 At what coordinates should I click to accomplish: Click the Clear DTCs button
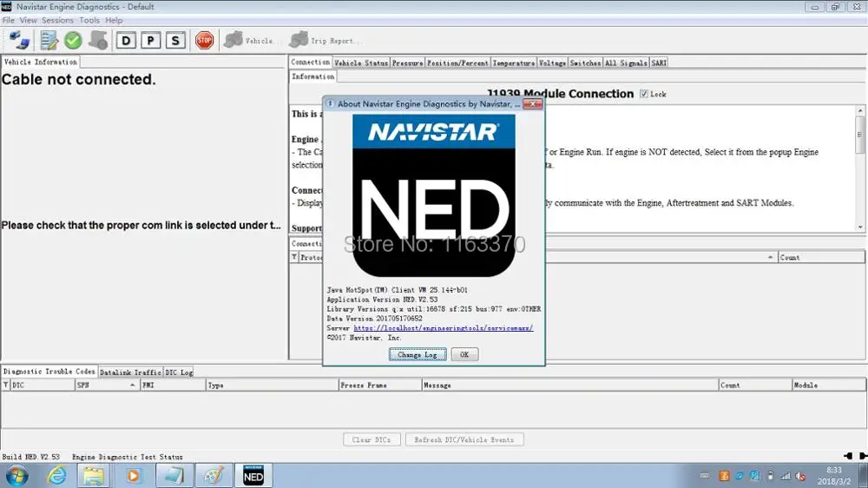coord(372,440)
